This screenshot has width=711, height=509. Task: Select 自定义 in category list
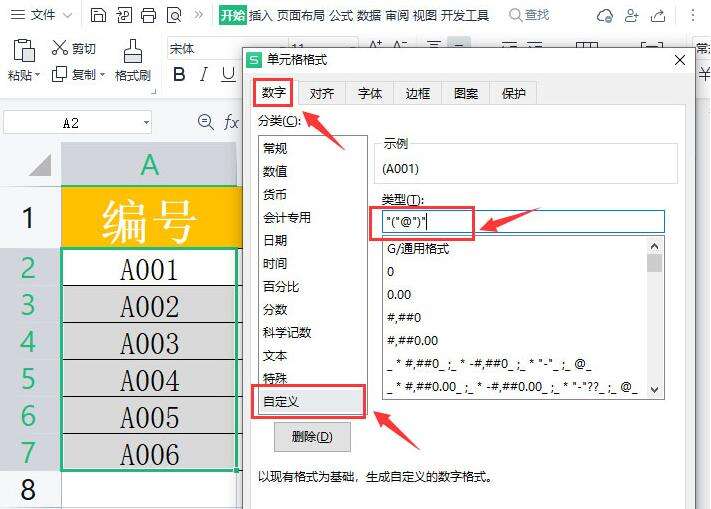pos(312,402)
